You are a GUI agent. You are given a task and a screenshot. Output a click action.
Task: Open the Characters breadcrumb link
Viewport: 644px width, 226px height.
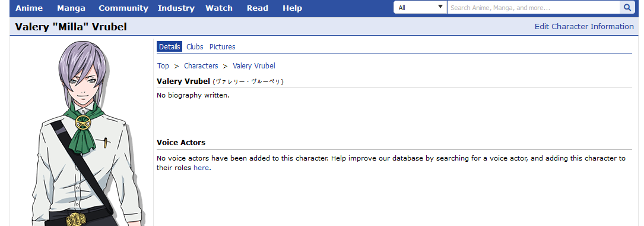(201, 66)
